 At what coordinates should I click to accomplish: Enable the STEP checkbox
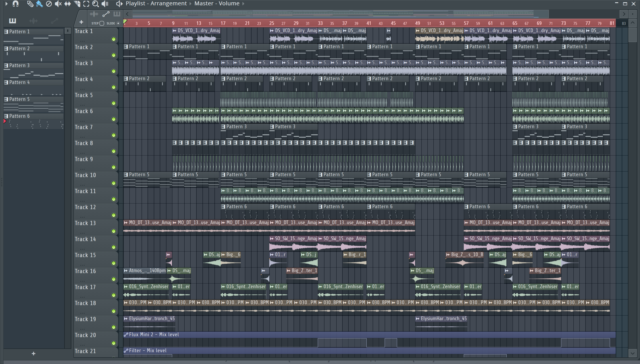point(102,23)
